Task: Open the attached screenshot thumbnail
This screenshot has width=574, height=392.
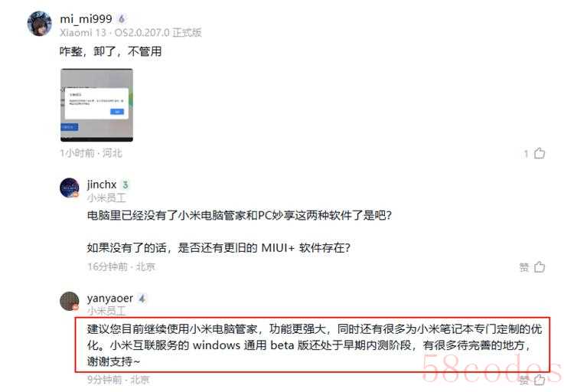Action: (x=96, y=105)
